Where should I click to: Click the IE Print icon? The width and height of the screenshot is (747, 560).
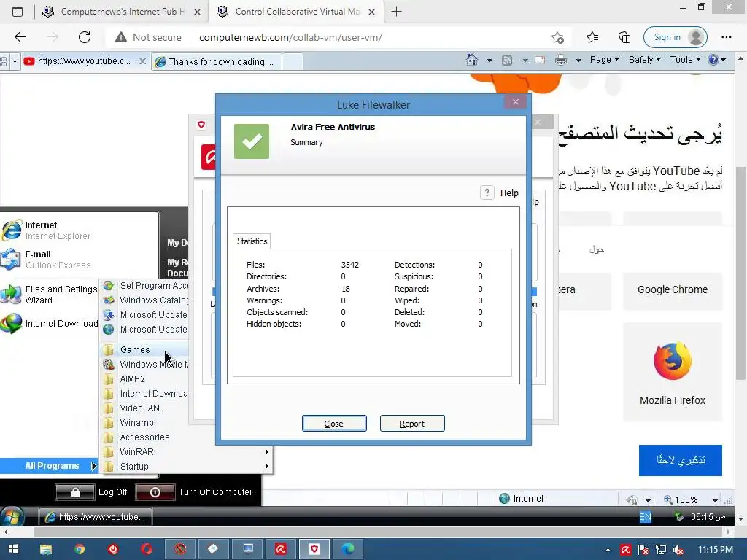pyautogui.click(x=561, y=61)
